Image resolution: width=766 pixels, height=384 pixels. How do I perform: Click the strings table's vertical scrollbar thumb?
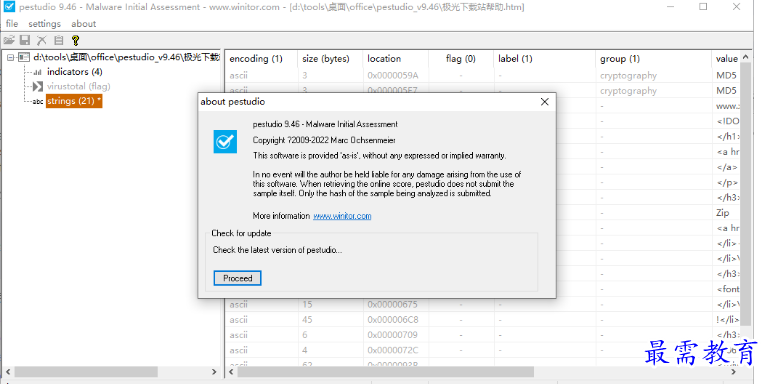pyautogui.click(x=745, y=195)
